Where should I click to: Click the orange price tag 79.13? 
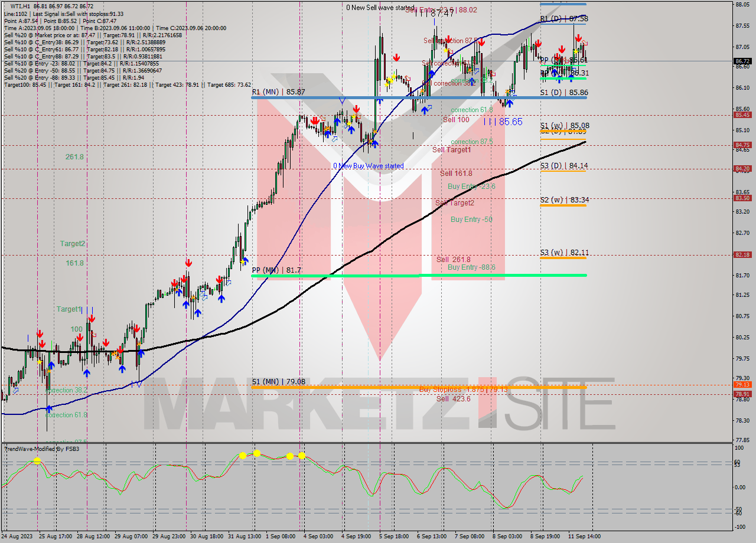point(743,385)
